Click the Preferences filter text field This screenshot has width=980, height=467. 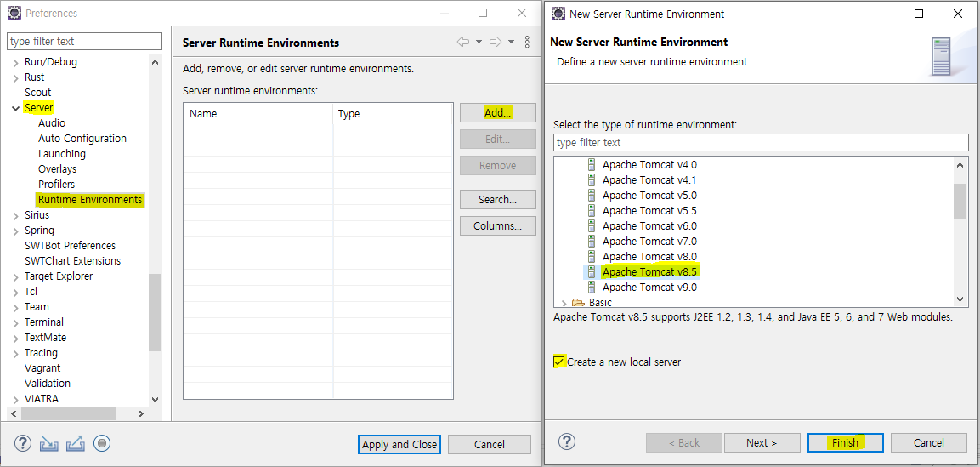click(84, 42)
